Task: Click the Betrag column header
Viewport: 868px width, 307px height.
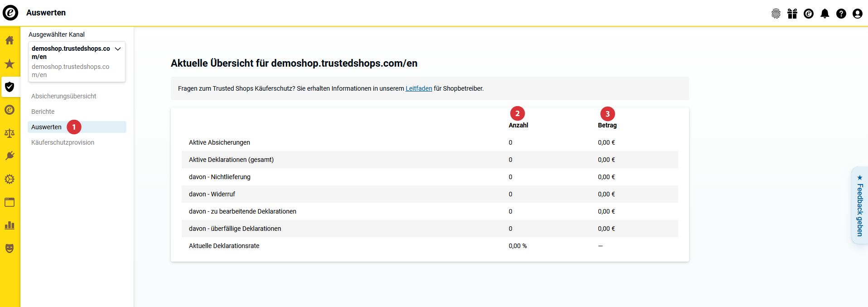Action: (607, 125)
